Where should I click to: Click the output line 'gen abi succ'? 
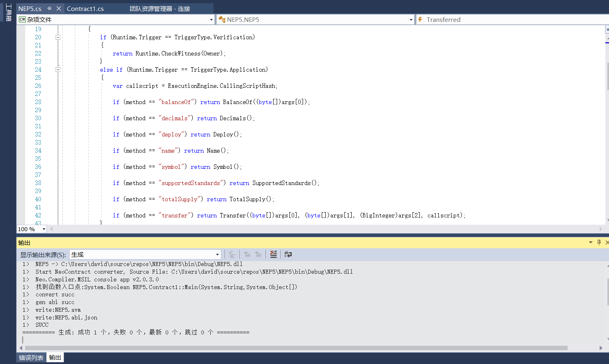click(x=55, y=302)
